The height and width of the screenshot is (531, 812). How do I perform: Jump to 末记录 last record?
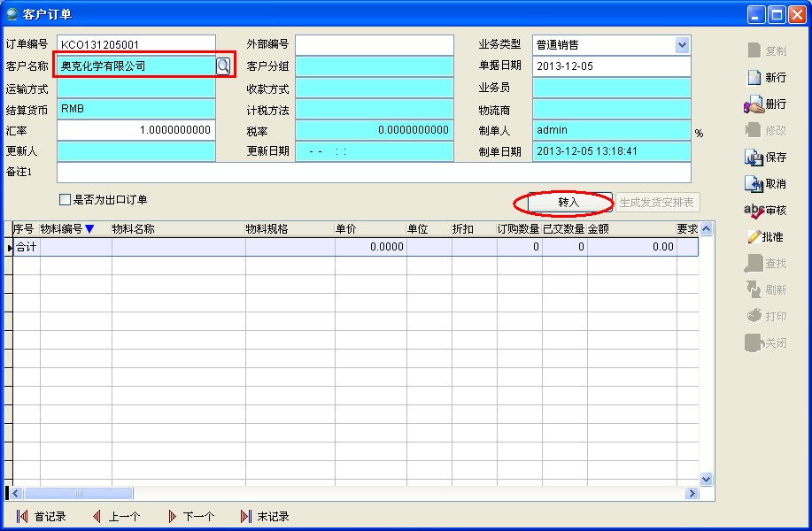246,516
